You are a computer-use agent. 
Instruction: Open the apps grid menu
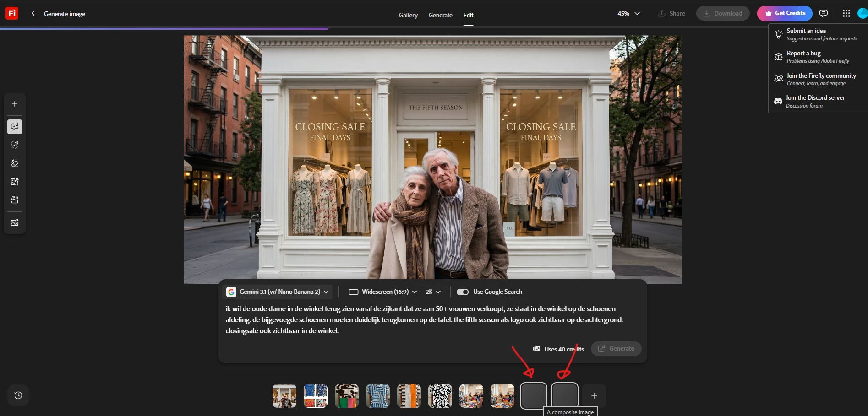tap(846, 13)
